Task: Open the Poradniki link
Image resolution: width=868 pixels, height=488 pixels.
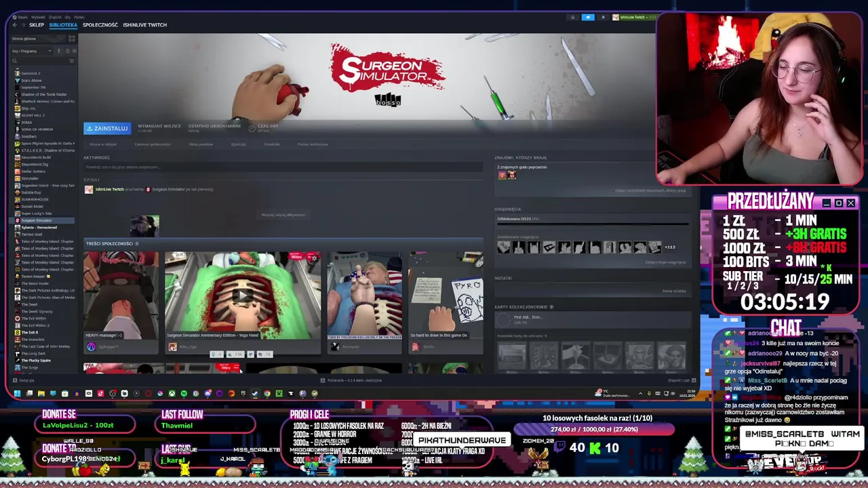Action: click(x=272, y=144)
